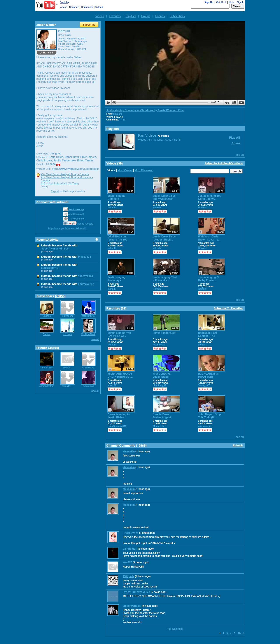Click the yellow Subscribe button

89,25
